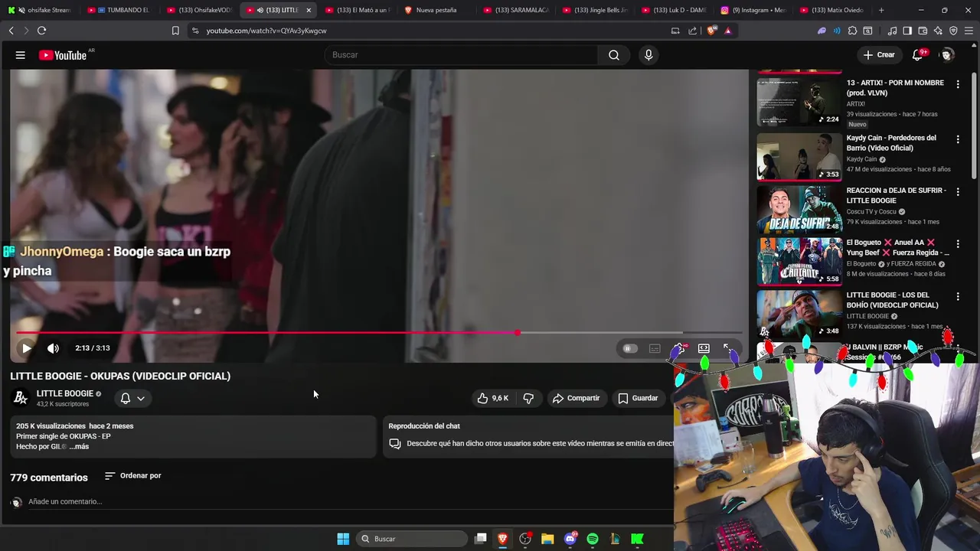The image size is (980, 551).
Task: Open the Crear button menu
Action: (x=879, y=55)
